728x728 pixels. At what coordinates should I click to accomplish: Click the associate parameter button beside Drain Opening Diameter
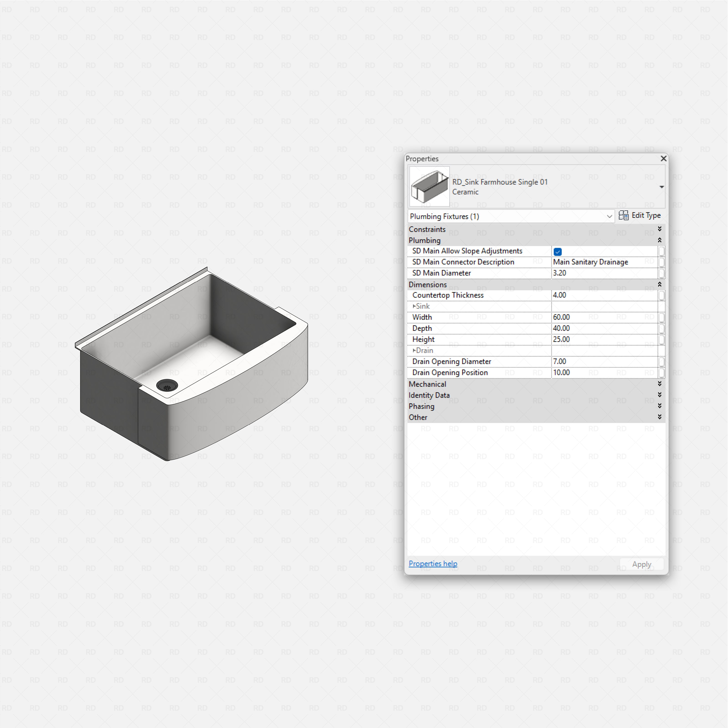(x=662, y=362)
